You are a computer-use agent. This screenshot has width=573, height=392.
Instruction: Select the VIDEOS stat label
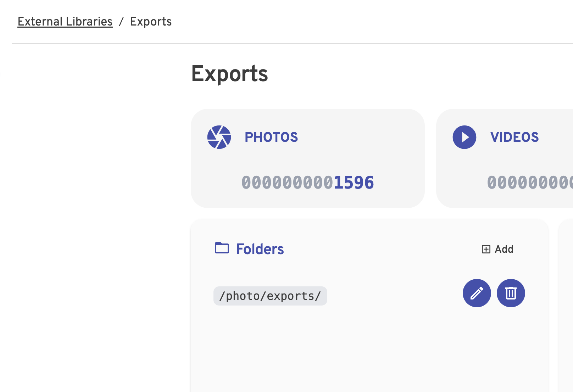[514, 137]
